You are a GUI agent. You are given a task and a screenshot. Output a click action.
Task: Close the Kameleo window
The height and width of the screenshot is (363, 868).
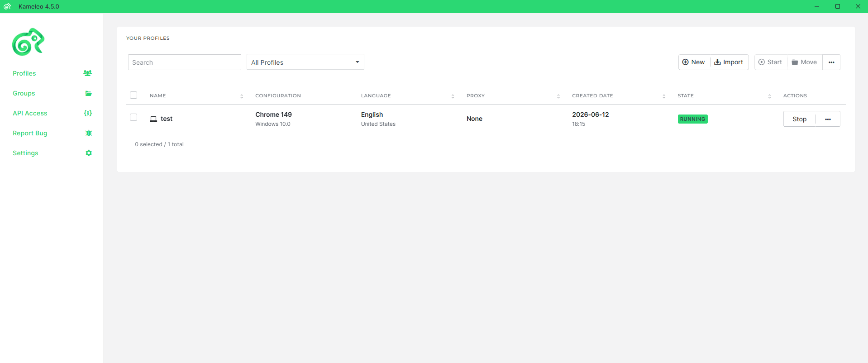[x=858, y=6]
